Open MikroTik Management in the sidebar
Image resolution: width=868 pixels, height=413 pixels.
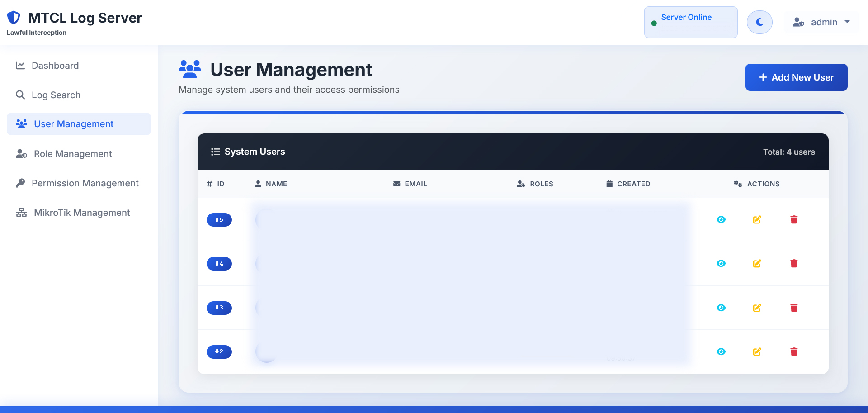pos(82,213)
